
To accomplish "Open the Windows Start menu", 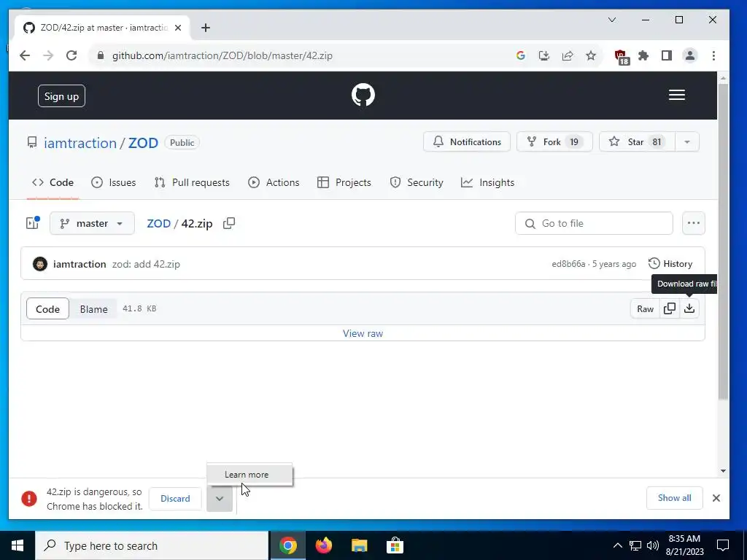I will [18, 545].
